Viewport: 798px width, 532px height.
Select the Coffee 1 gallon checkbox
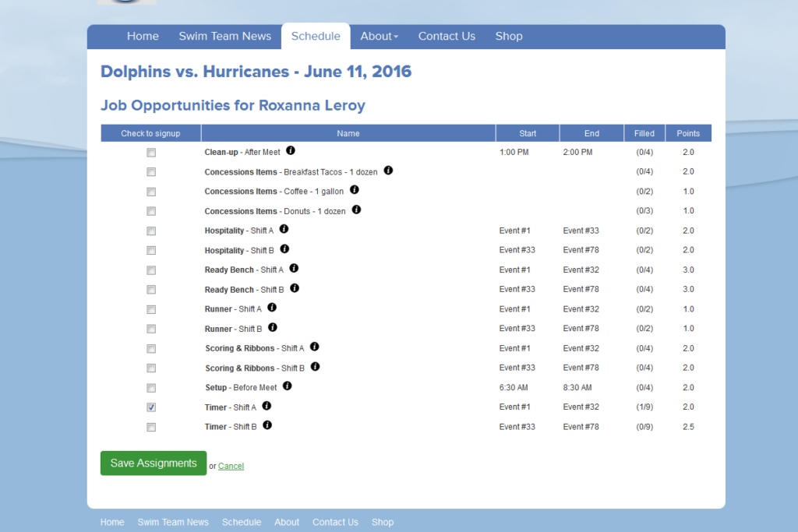click(x=151, y=192)
